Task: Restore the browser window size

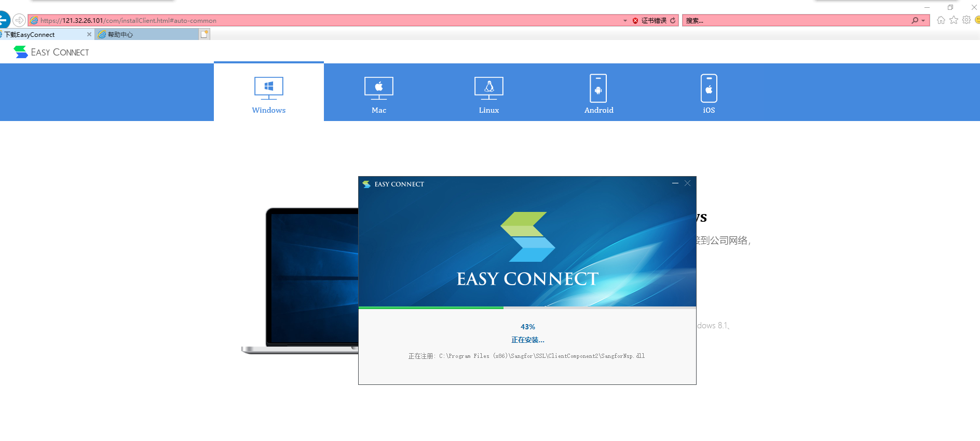Action: click(x=950, y=7)
